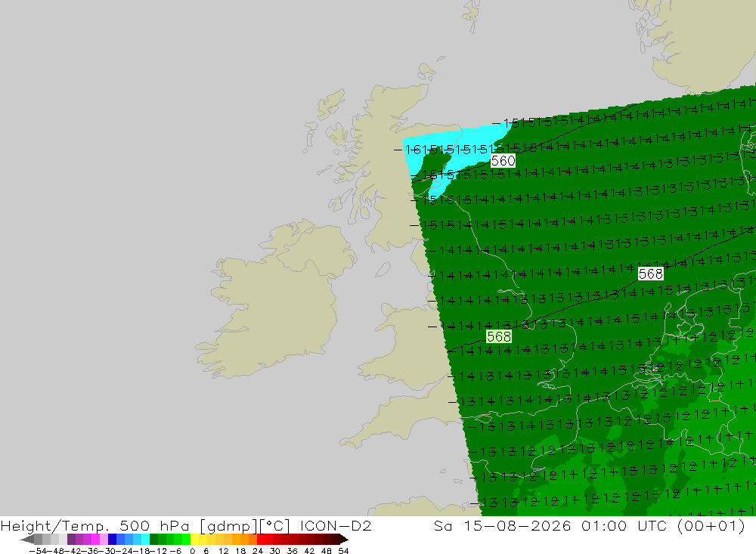Click the Sa 15-08-2026 date text
The image size is (756, 554).
click(502, 525)
